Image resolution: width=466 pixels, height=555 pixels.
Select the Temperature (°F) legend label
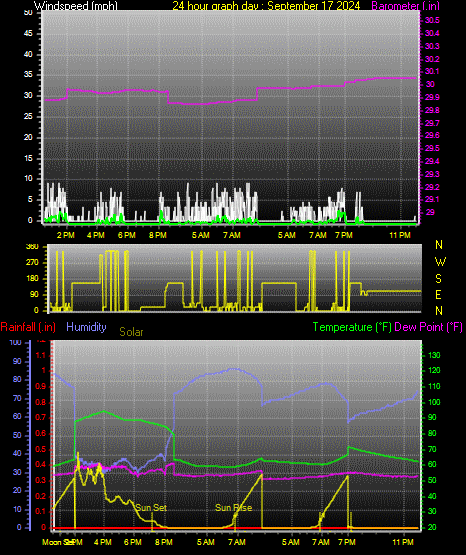click(352, 327)
